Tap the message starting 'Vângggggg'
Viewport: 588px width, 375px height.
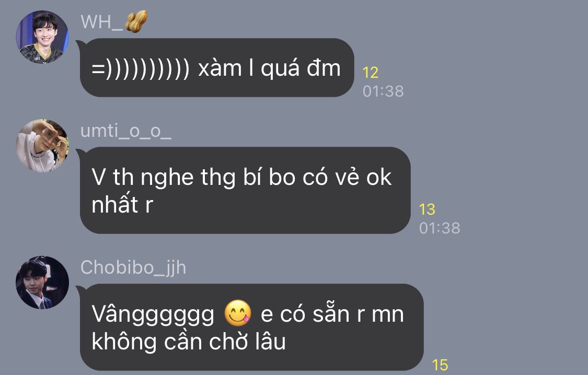(x=251, y=327)
